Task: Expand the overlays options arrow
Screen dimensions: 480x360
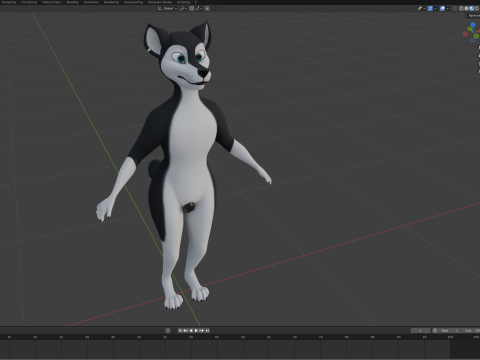Action: pyautogui.click(x=447, y=8)
